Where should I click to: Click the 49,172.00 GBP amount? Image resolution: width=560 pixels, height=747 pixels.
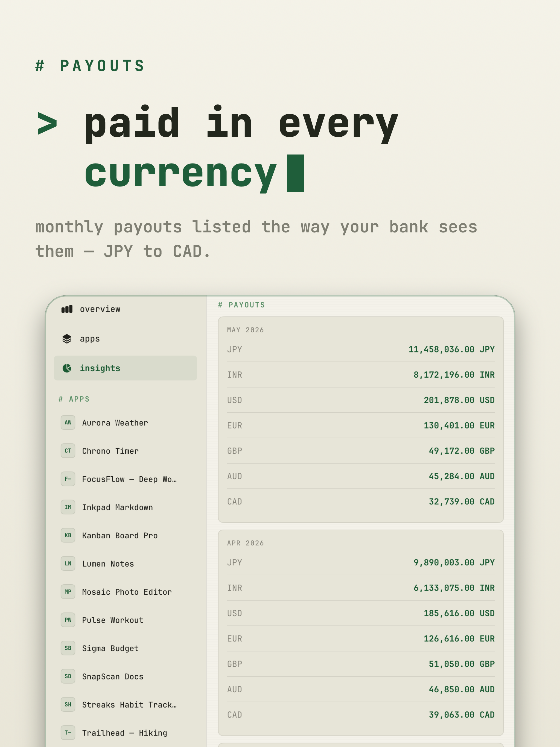coord(462,451)
